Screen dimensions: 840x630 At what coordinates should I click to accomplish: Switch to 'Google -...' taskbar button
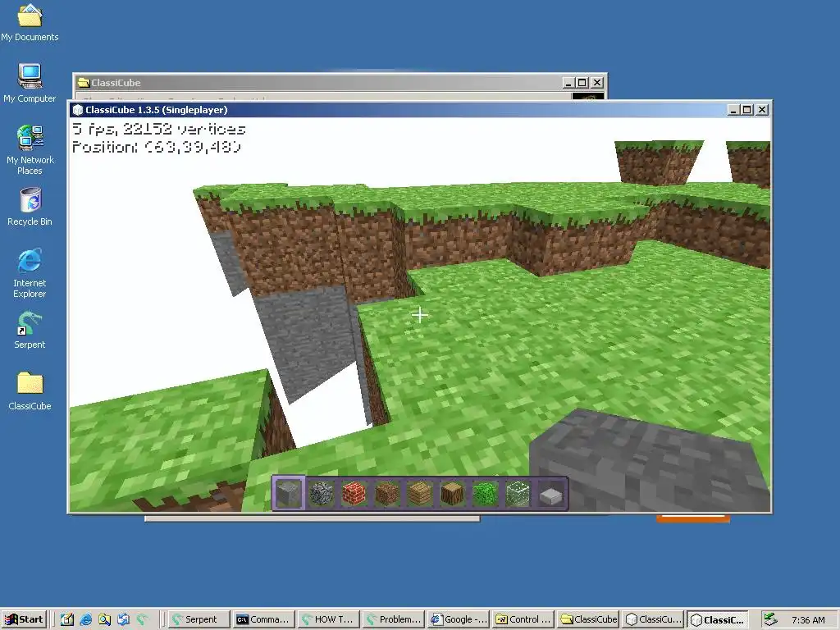pos(459,619)
